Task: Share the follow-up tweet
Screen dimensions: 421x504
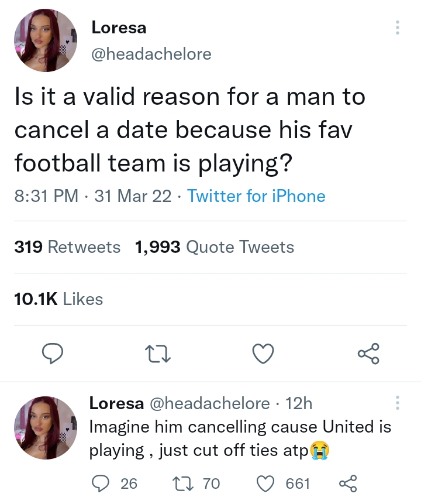Action: click(x=347, y=483)
